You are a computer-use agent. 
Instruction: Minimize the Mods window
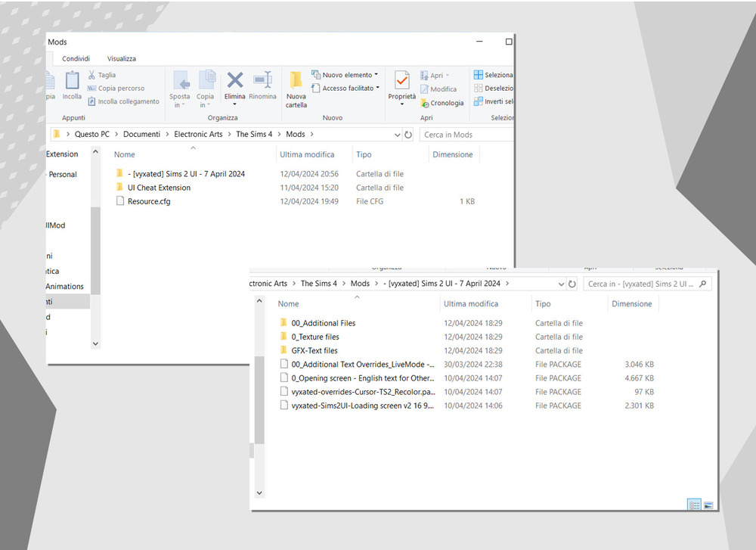[x=479, y=42]
